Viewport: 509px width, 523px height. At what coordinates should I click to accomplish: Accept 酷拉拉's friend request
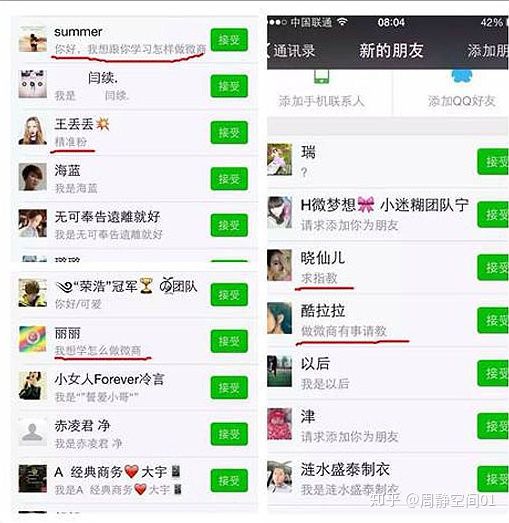(493, 321)
